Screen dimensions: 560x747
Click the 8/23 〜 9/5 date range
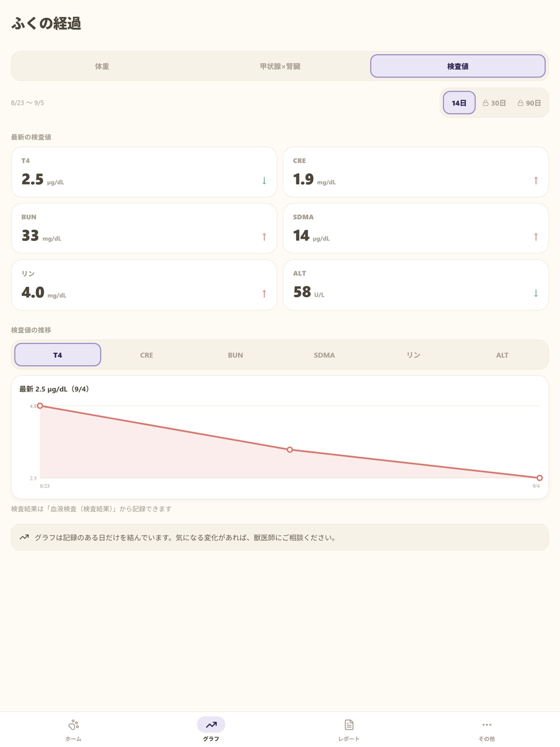coord(27,103)
